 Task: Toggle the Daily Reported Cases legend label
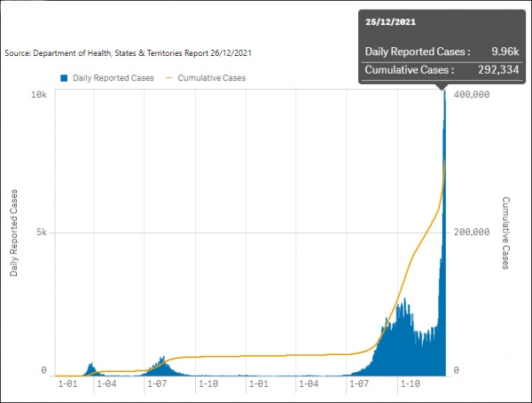coord(113,78)
